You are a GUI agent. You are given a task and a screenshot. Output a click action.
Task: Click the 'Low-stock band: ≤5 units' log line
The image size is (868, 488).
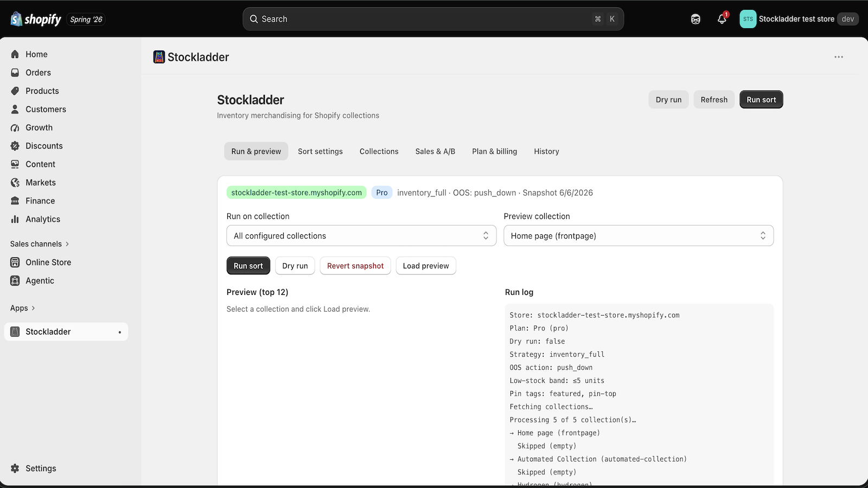tap(557, 381)
